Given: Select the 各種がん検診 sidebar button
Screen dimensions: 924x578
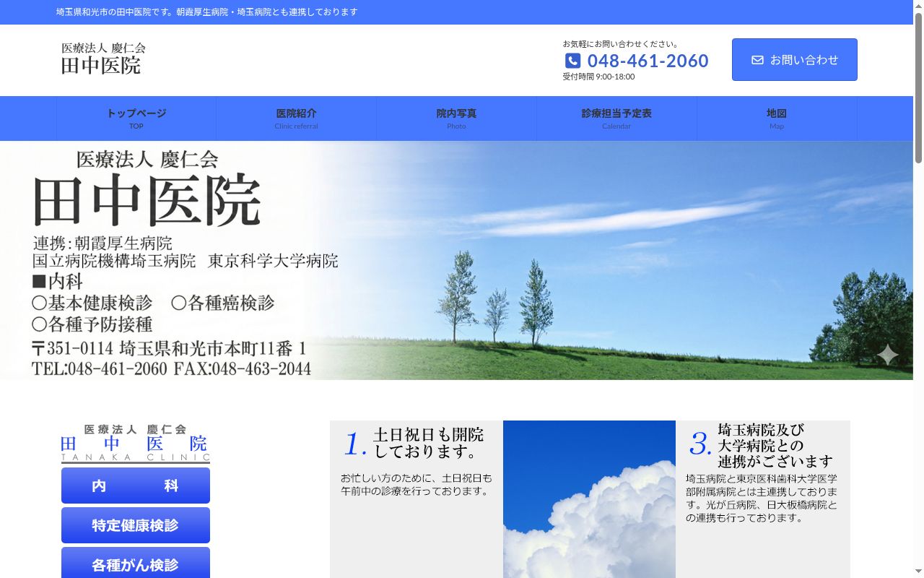Looking at the screenshot, I should (x=136, y=563).
